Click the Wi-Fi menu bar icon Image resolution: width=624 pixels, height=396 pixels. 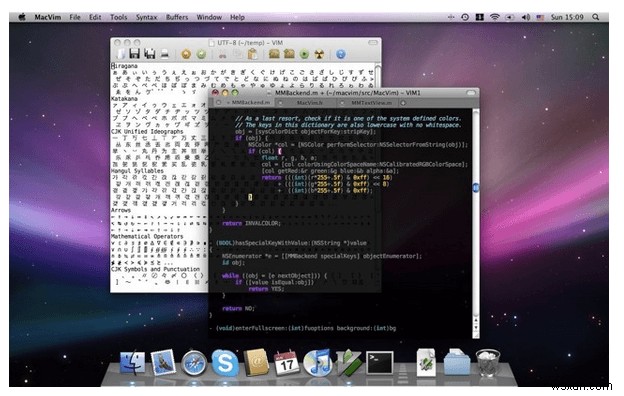495,17
